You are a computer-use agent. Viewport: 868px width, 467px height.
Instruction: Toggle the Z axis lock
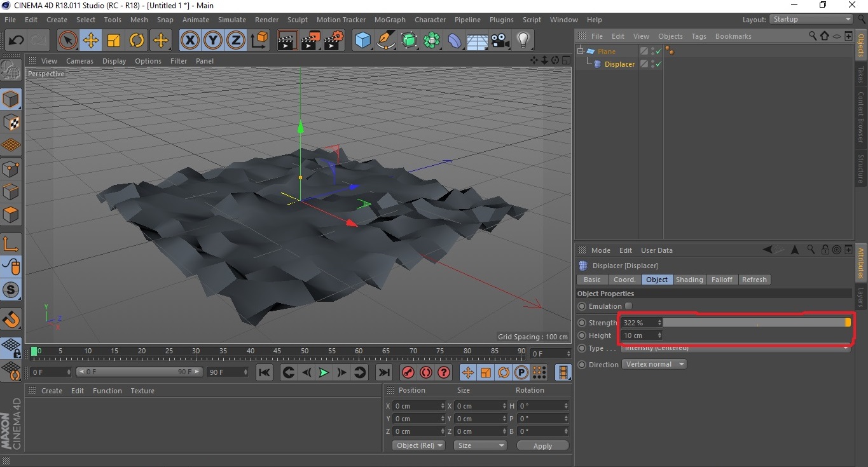point(236,41)
